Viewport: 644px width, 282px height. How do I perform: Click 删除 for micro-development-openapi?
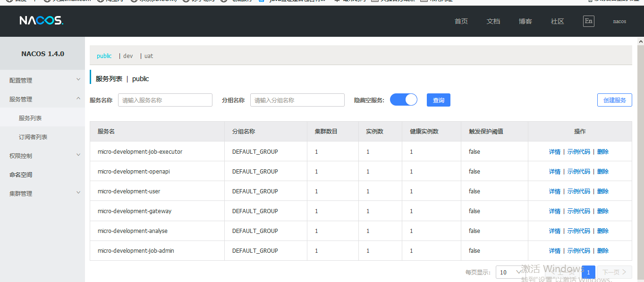coord(603,172)
